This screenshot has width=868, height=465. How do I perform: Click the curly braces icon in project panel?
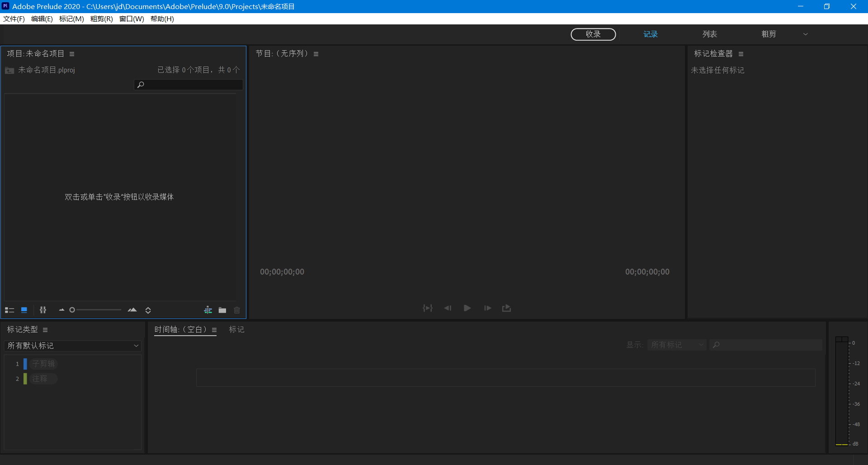(43, 310)
